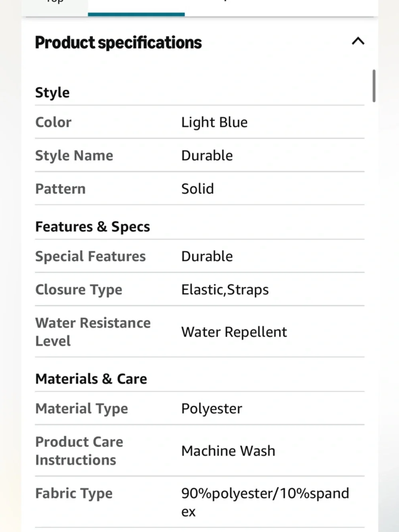Select the active underlined tab

pyautogui.click(x=136, y=7)
